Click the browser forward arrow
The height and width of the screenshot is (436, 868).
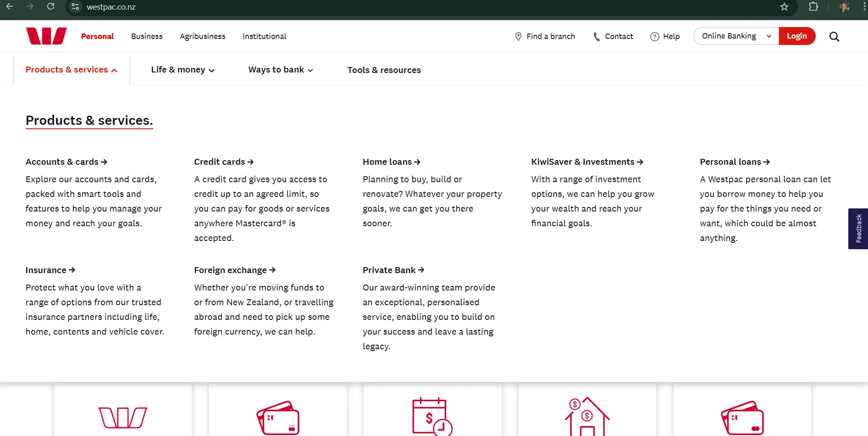[x=30, y=6]
